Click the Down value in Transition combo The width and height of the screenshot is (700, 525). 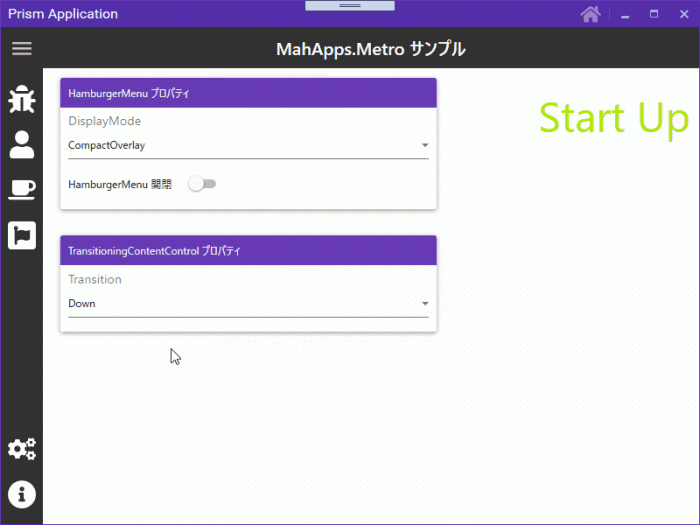(248, 304)
